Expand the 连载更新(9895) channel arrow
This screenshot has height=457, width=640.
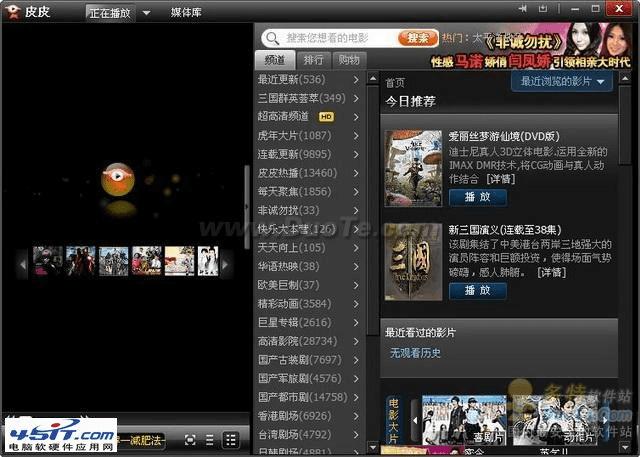click(x=356, y=154)
